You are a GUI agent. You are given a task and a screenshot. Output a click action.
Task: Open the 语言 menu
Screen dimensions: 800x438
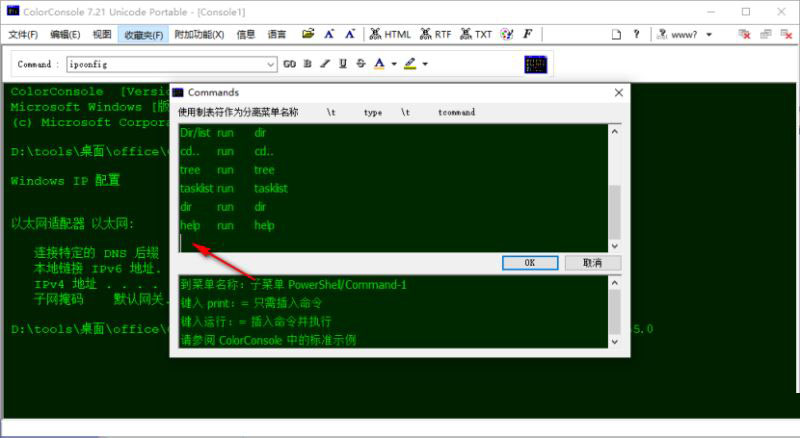(277, 35)
